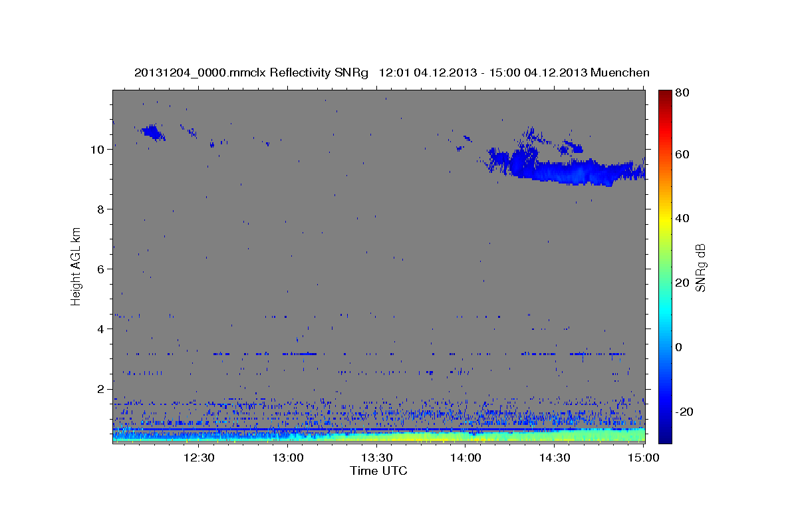The image size is (798, 532).
Task: Click the height tick label 6
Action: (100, 269)
